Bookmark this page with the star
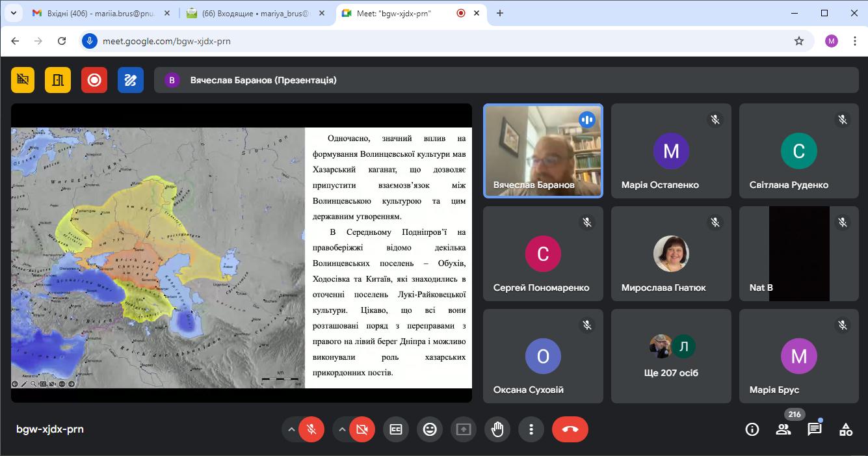The height and width of the screenshot is (456, 868). [799, 41]
